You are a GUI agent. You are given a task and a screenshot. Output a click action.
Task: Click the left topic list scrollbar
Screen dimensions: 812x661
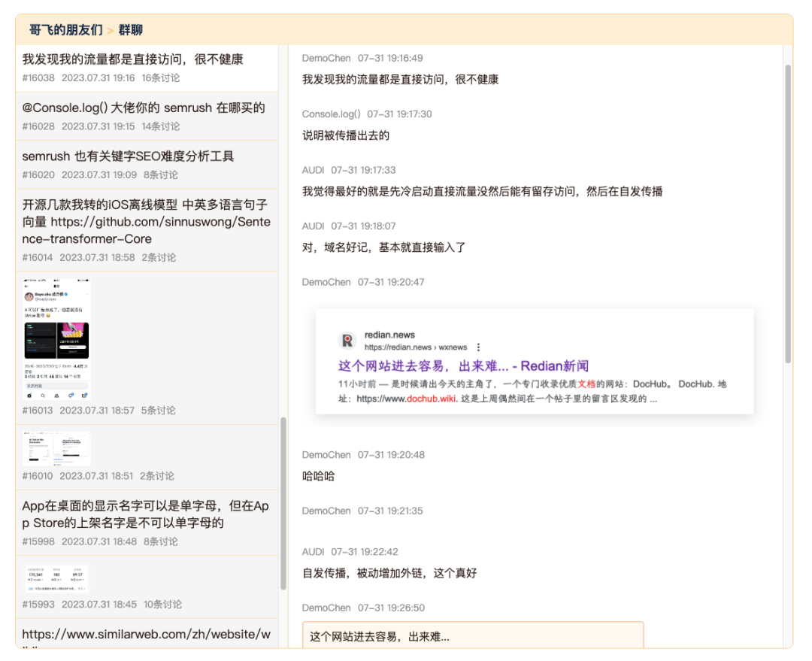(283, 502)
